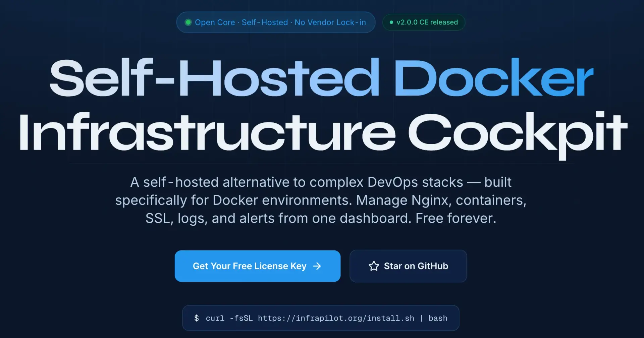Viewport: 644px width, 338px height.
Task: Click the URL https://infrapilot.org/install.sh
Action: click(336, 318)
